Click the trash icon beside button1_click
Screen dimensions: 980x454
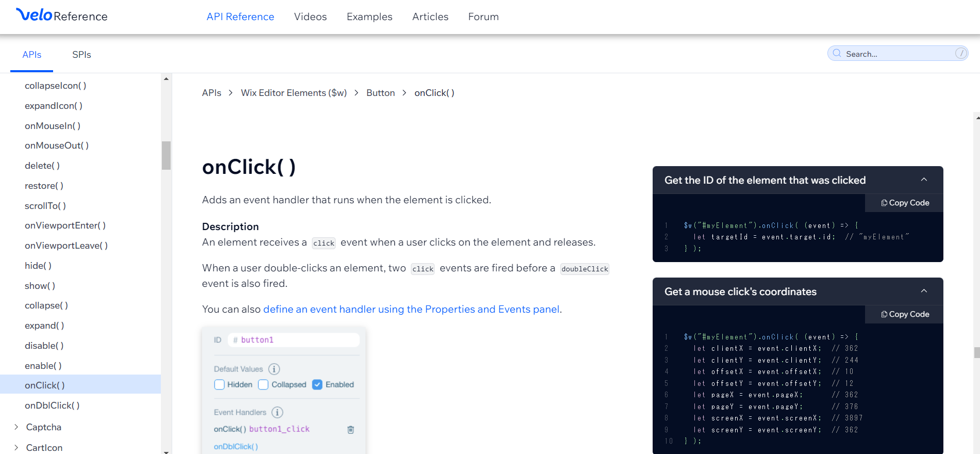coord(351,429)
